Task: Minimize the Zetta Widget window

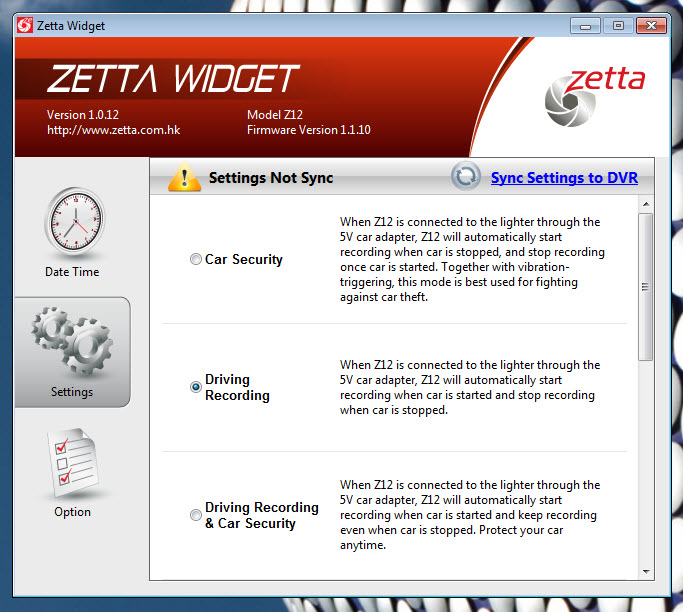Action: (x=585, y=26)
